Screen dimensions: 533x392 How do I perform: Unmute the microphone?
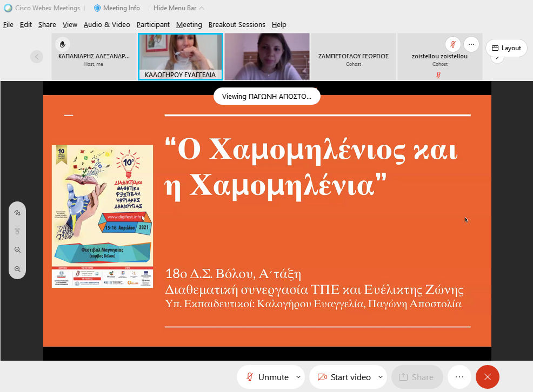267,377
